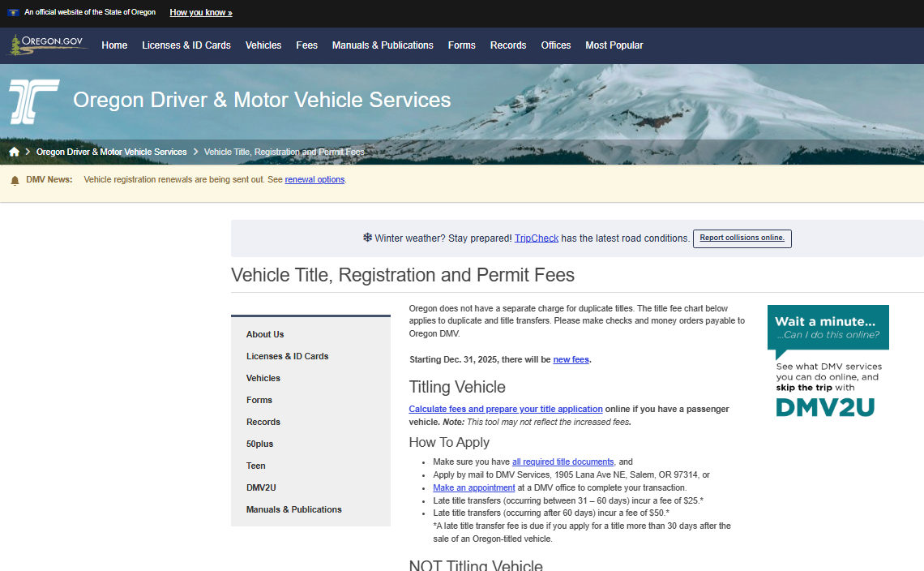Select Fees in the navigation bar
This screenshot has width=924, height=571.
306,45
